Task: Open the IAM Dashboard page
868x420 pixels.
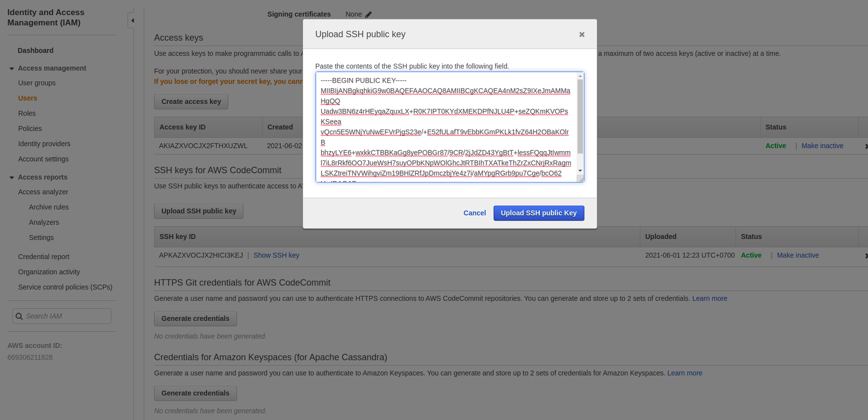Action: [x=35, y=51]
